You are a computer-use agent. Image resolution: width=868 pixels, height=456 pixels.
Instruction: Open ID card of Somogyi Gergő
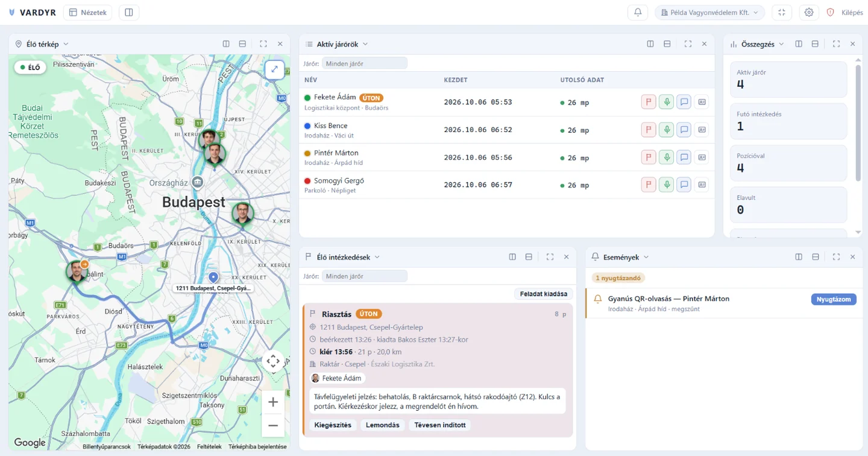(702, 185)
